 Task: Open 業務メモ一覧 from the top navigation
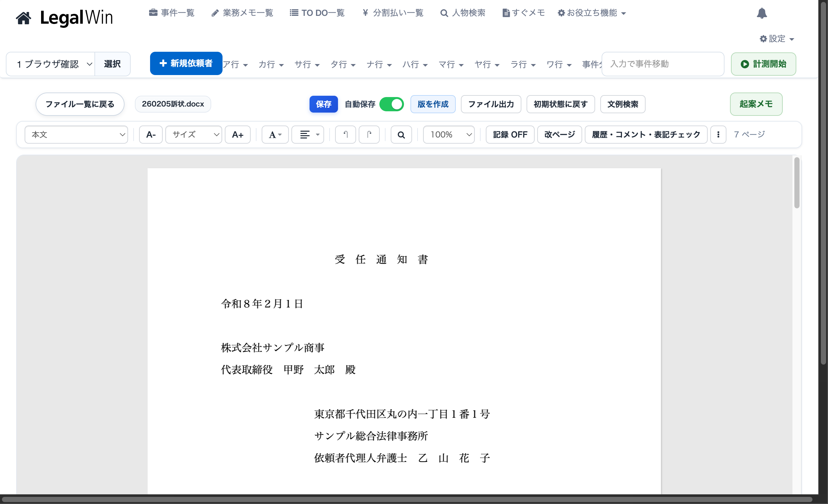(x=242, y=13)
